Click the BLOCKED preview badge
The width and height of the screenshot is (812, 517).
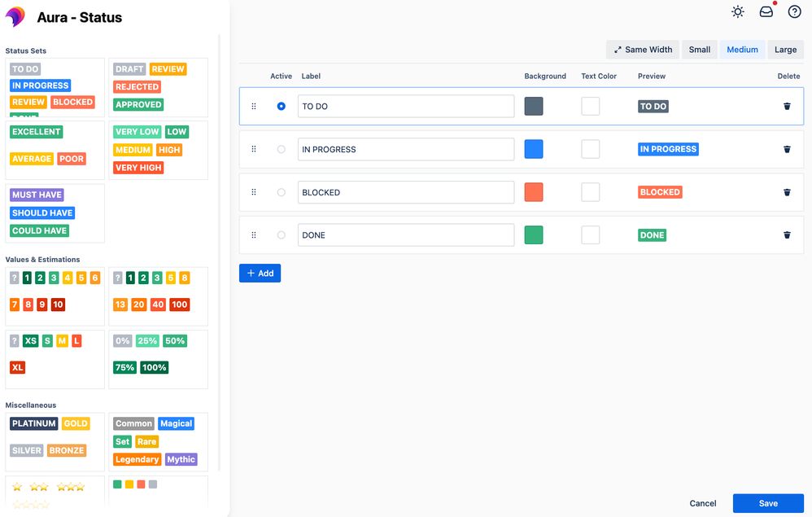660,192
